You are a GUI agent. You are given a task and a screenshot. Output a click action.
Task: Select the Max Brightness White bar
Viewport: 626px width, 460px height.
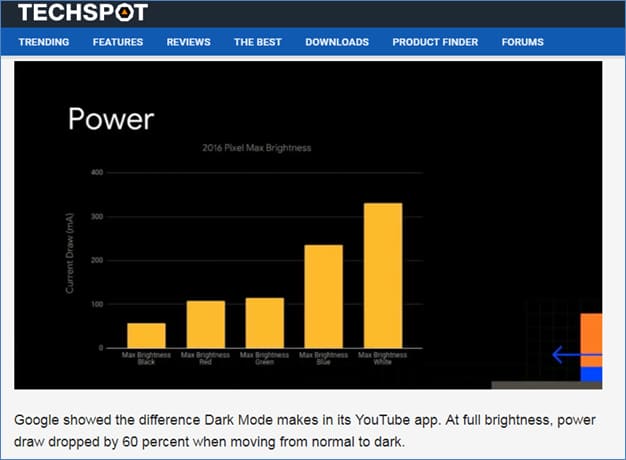pyautogui.click(x=383, y=276)
